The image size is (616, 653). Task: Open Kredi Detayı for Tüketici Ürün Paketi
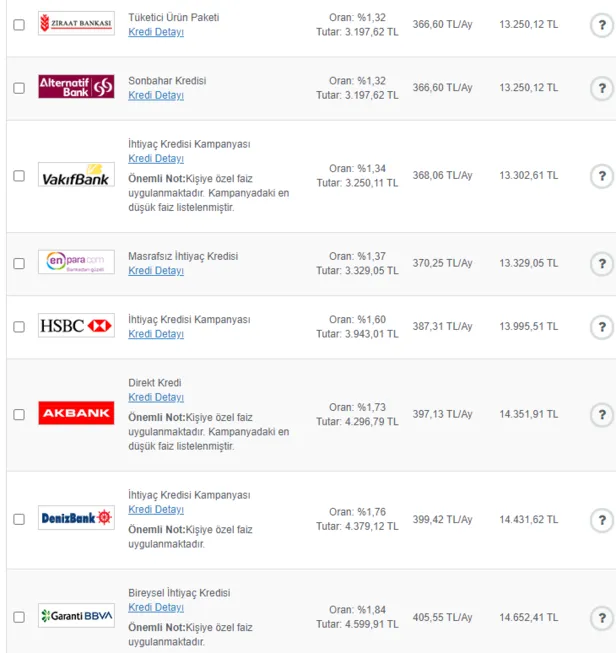click(156, 33)
